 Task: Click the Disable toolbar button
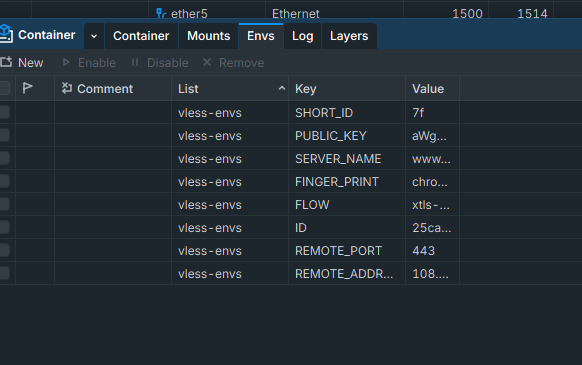click(160, 63)
